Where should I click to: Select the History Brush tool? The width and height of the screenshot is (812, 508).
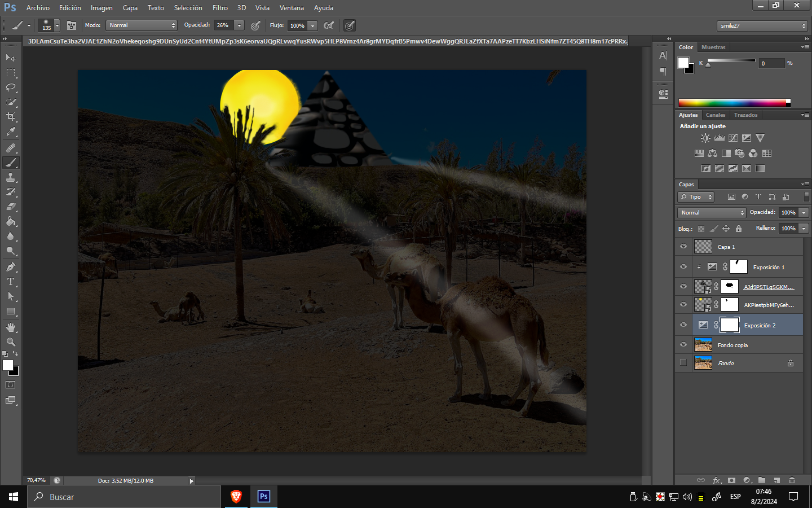(x=11, y=192)
